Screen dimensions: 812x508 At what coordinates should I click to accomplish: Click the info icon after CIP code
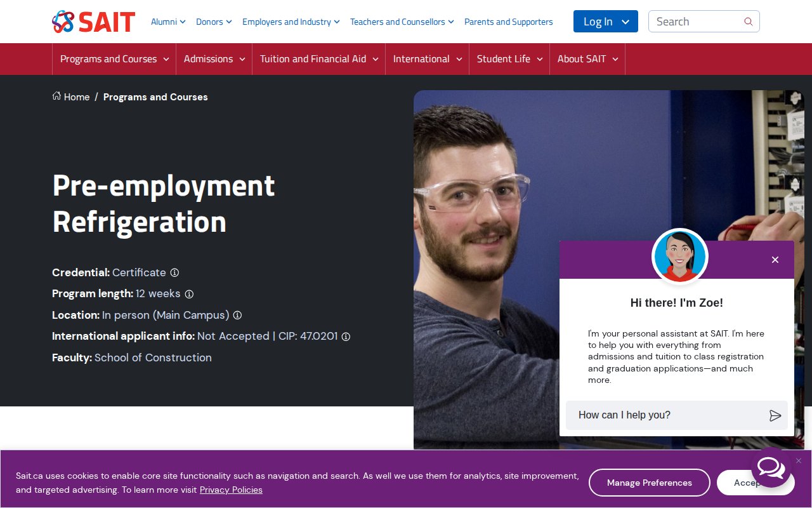(x=346, y=337)
